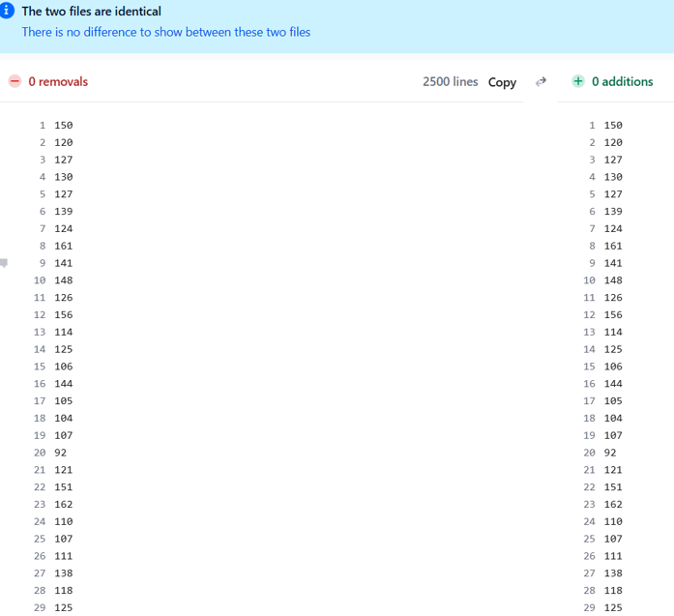Select line number 16 in the left pane
The width and height of the screenshot is (674, 616).
click(x=40, y=384)
